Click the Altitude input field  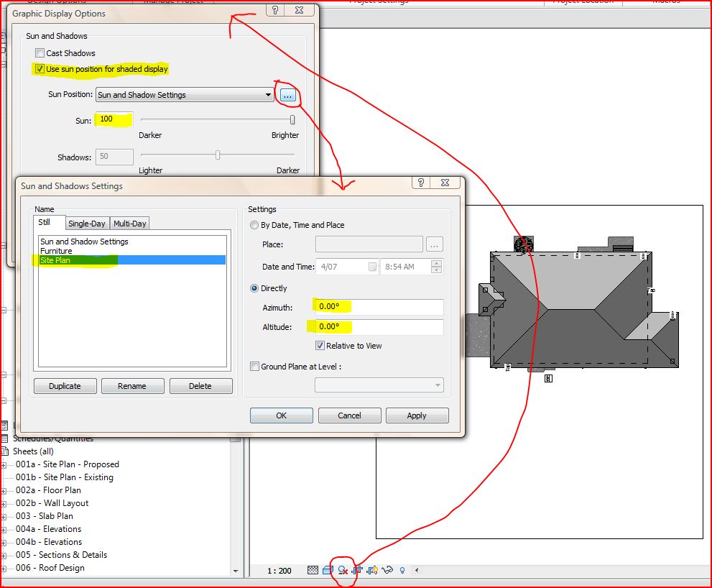pyautogui.click(x=379, y=327)
